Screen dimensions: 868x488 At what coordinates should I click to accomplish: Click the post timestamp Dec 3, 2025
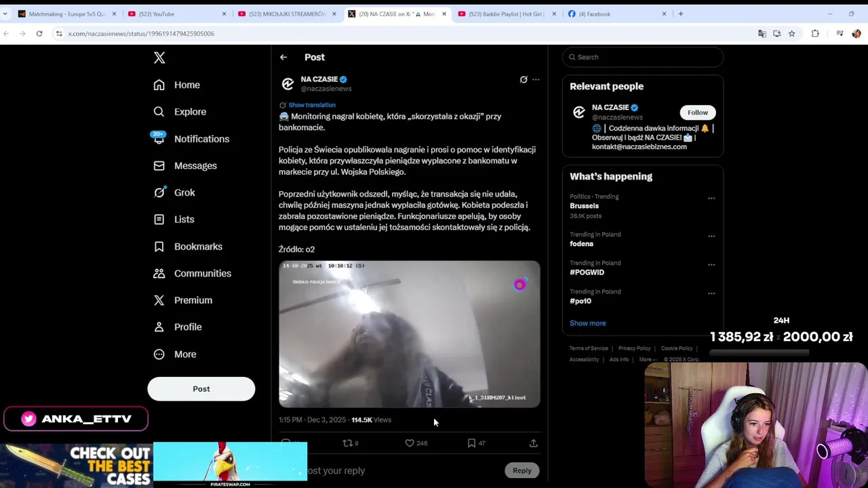pos(312,420)
